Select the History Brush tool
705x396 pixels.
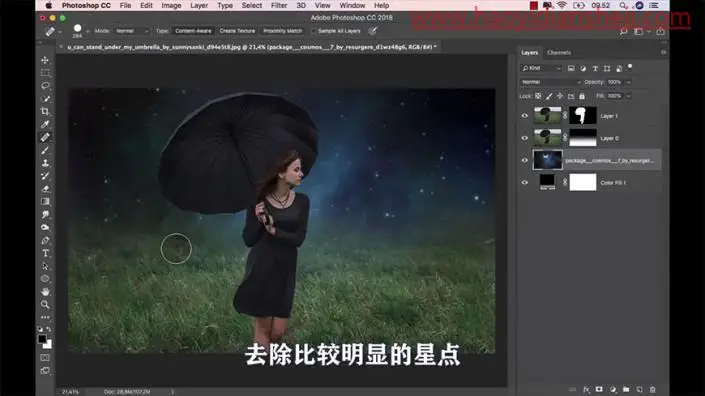tap(45, 176)
